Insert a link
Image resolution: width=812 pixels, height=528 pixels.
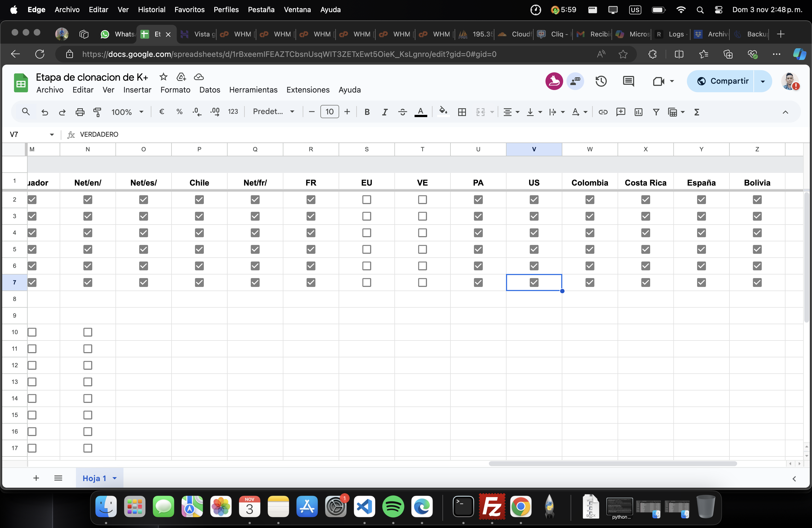(x=603, y=112)
